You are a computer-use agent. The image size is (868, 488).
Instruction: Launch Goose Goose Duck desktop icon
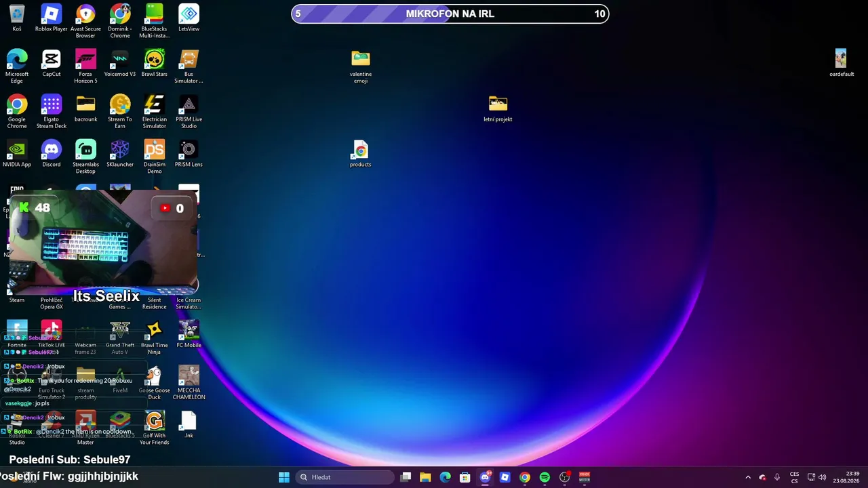[x=154, y=383]
